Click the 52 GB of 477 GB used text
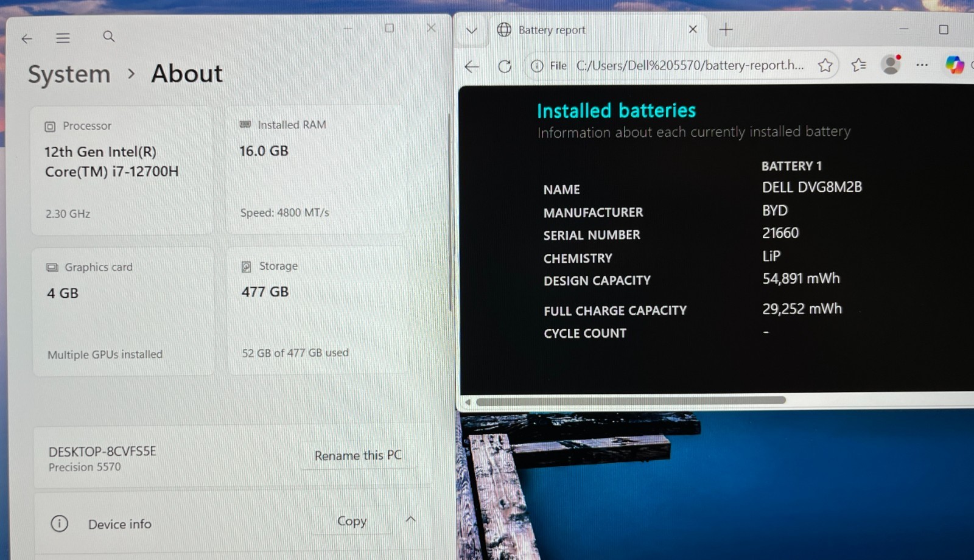974x560 pixels. (295, 352)
